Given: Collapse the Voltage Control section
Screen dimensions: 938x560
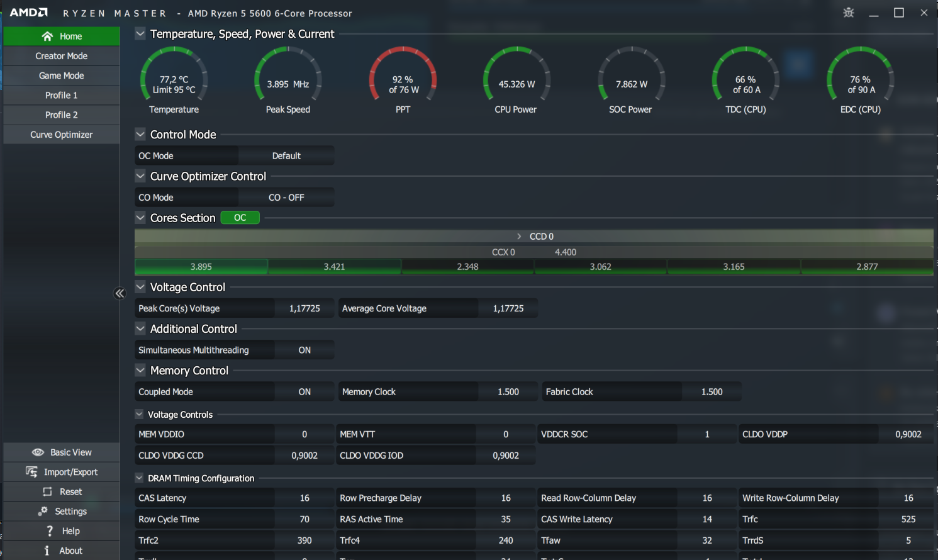Looking at the screenshot, I should coord(140,287).
